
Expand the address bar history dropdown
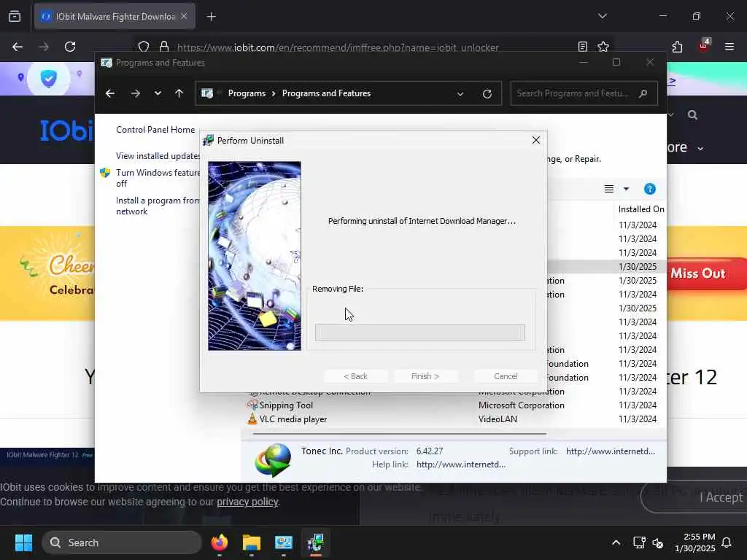pyautogui.click(x=460, y=94)
